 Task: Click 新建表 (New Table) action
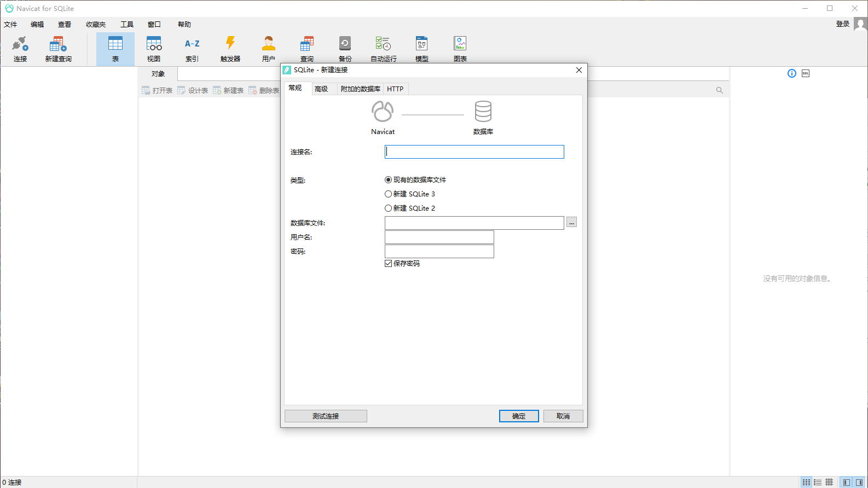click(228, 90)
